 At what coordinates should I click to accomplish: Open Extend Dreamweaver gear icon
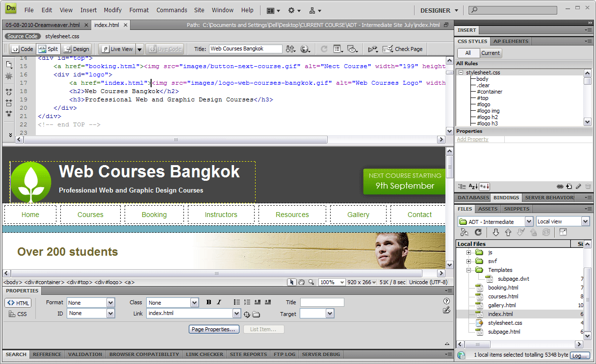pyautogui.click(x=294, y=10)
